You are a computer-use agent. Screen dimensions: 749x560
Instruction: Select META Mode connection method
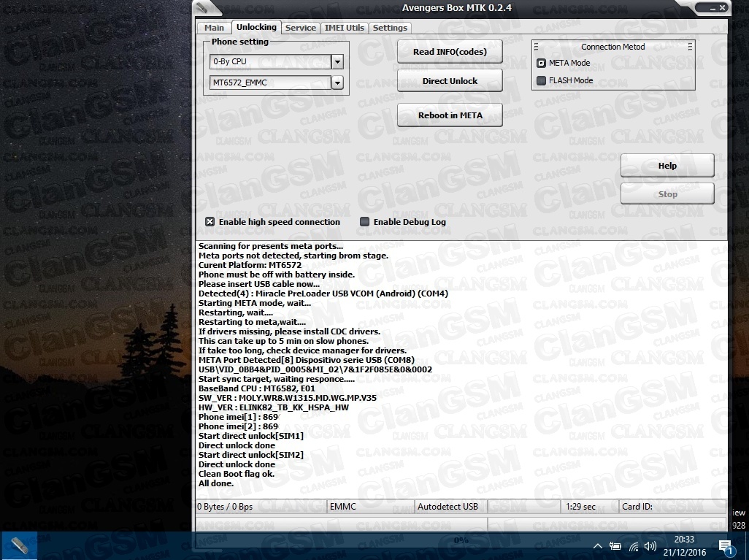pos(541,63)
